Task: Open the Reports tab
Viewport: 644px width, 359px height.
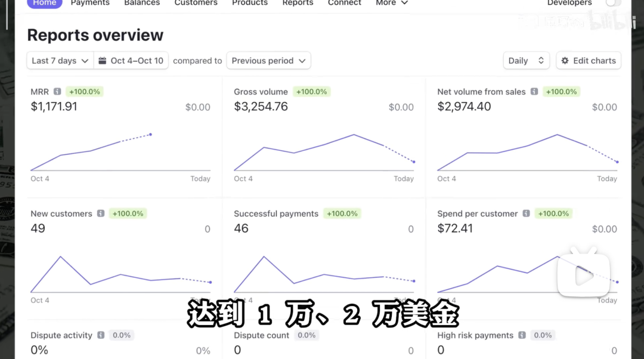Action: pyautogui.click(x=298, y=2)
